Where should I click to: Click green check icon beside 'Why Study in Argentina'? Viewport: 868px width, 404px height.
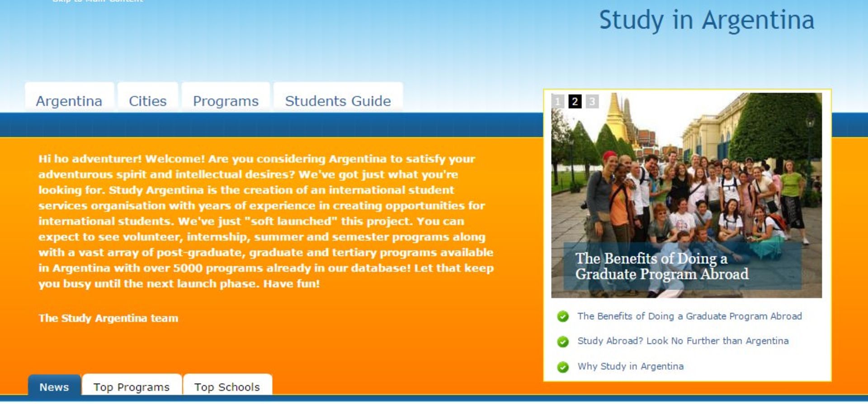[563, 366]
